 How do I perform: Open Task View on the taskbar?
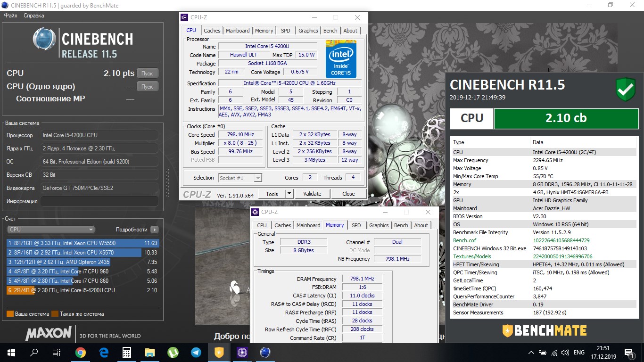pyautogui.click(x=57, y=352)
